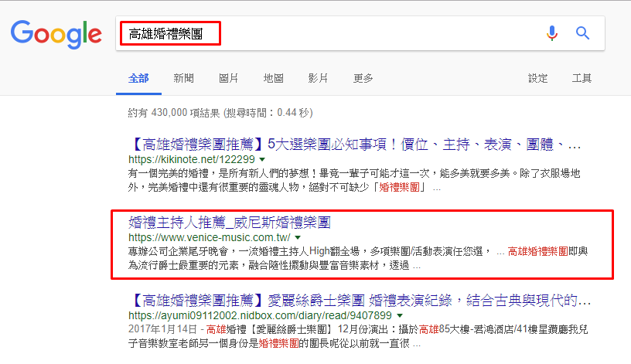Viewport: 631px width, 364px height.
Task: Open the 更多 menu
Action: point(363,78)
